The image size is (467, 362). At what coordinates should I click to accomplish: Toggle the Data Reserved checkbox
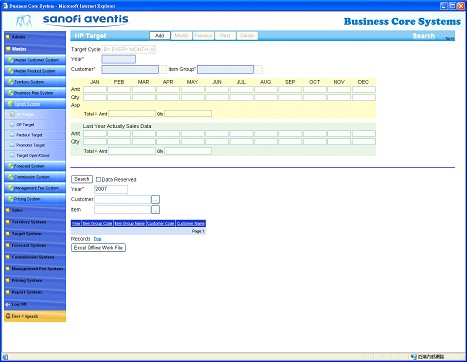pyautogui.click(x=98, y=179)
